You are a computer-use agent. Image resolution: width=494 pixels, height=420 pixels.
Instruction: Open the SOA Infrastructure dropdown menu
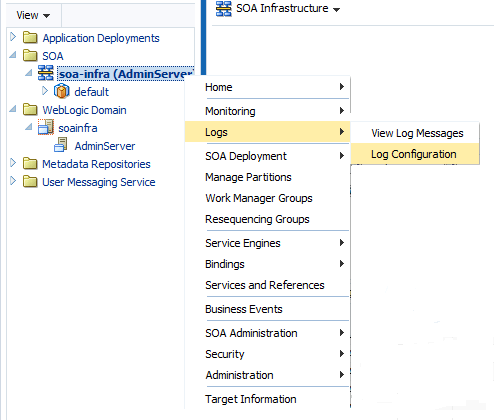pyautogui.click(x=337, y=10)
